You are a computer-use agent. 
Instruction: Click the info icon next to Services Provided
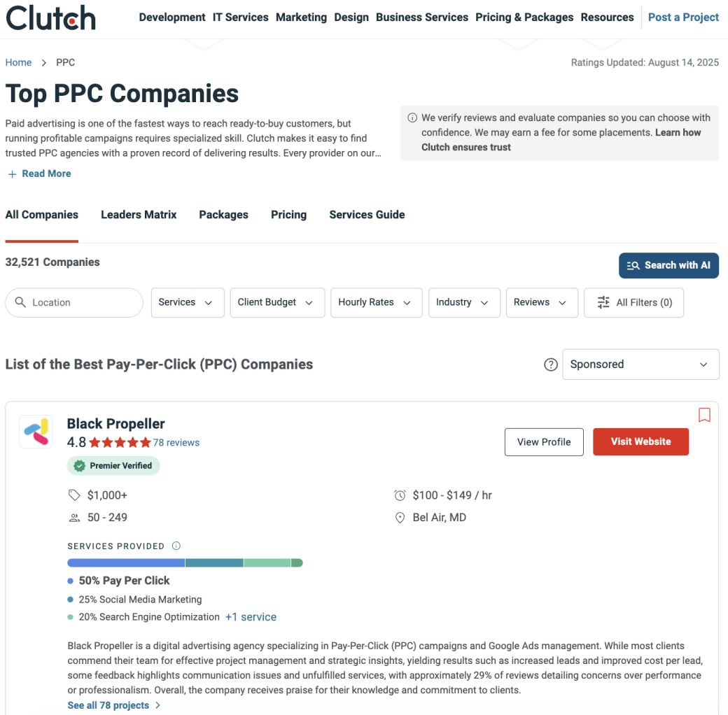pyautogui.click(x=176, y=546)
